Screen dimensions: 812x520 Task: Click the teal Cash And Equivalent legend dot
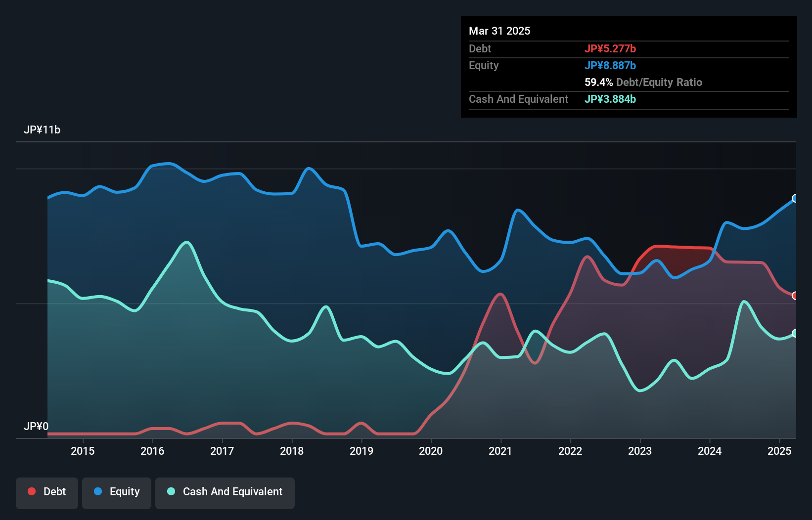[x=171, y=491]
